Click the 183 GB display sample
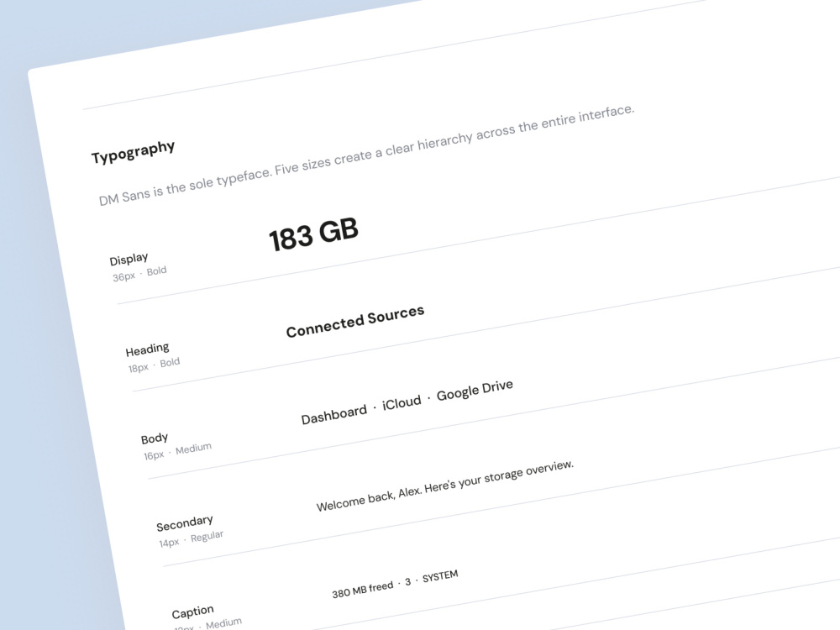Image resolution: width=840 pixels, height=630 pixels. click(313, 234)
